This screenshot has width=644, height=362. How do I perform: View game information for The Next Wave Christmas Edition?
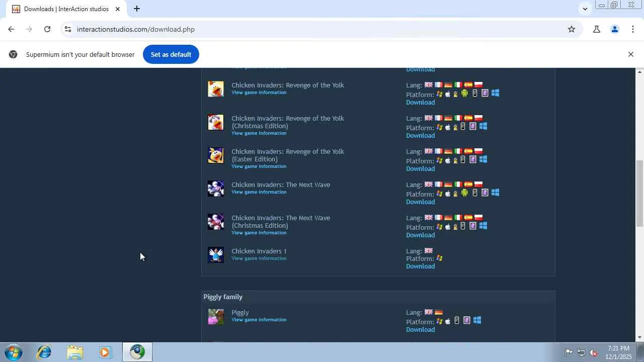(259, 233)
